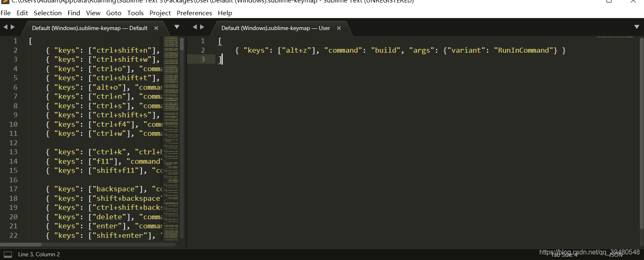Open the Project menu

(x=160, y=13)
